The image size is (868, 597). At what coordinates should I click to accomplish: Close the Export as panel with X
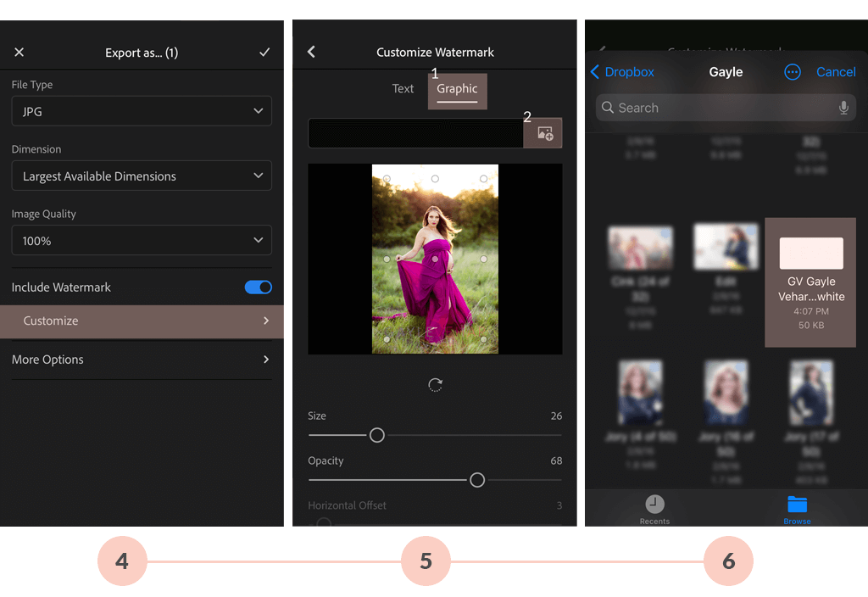(19, 53)
